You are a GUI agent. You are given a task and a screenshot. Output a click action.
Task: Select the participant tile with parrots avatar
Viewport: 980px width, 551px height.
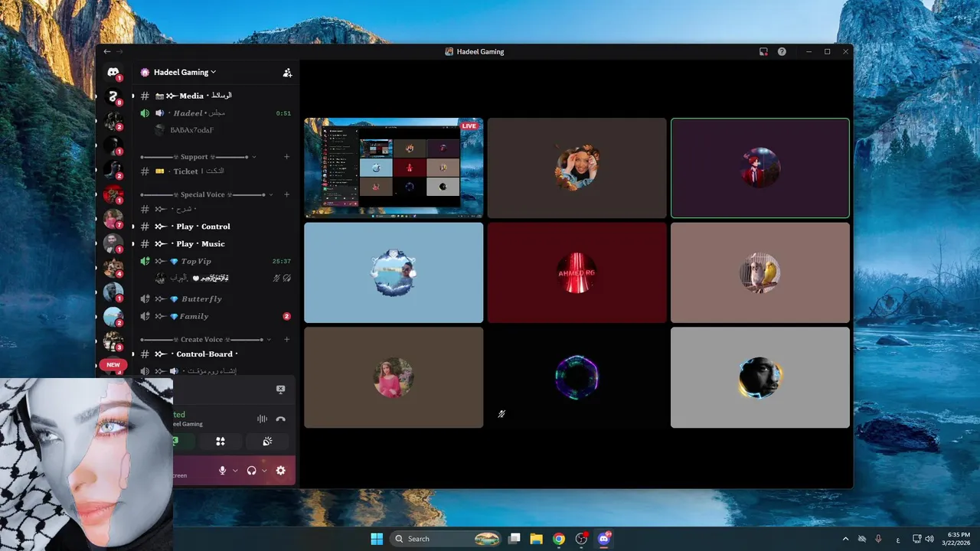pyautogui.click(x=760, y=272)
